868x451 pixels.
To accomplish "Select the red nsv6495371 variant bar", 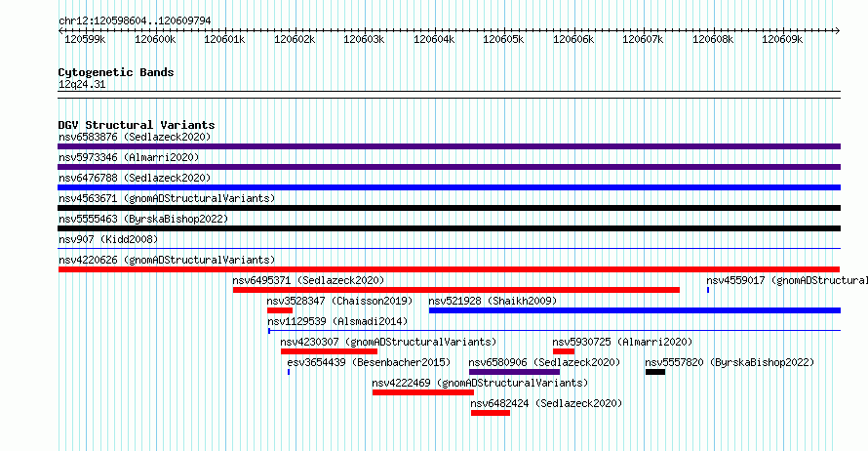I will click(456, 290).
